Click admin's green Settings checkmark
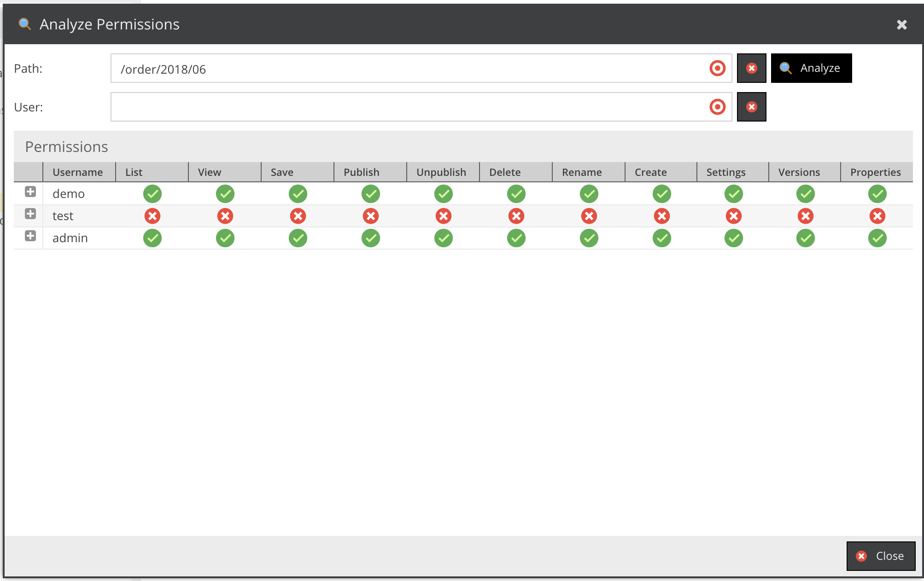The width and height of the screenshot is (924, 581). tap(734, 238)
